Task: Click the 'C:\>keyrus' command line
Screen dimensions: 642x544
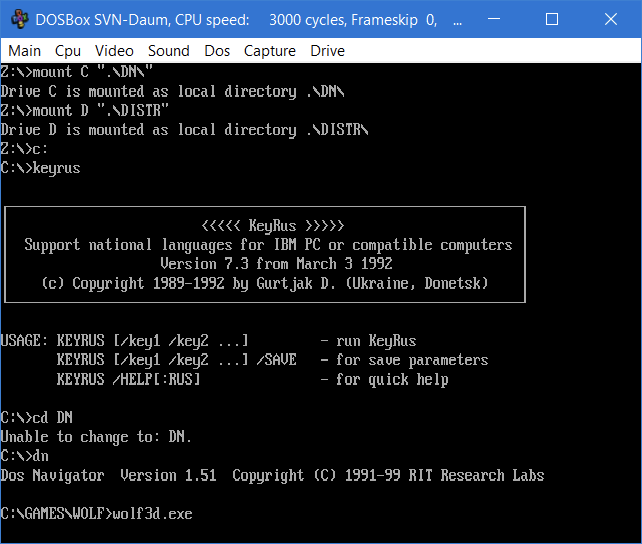Action: point(40,168)
